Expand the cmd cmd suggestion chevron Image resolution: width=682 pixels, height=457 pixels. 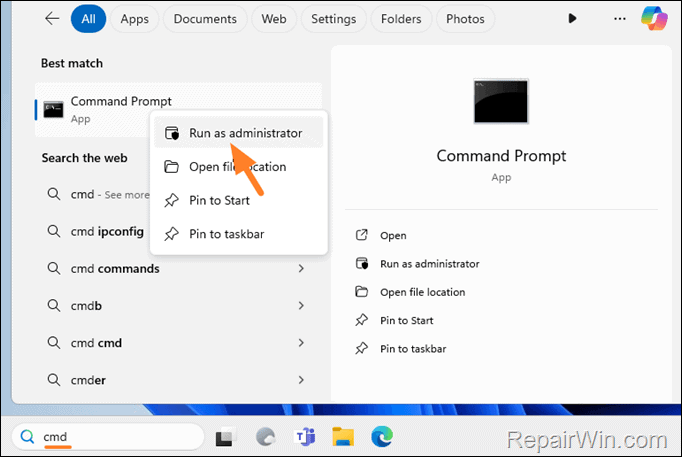pyautogui.click(x=301, y=343)
